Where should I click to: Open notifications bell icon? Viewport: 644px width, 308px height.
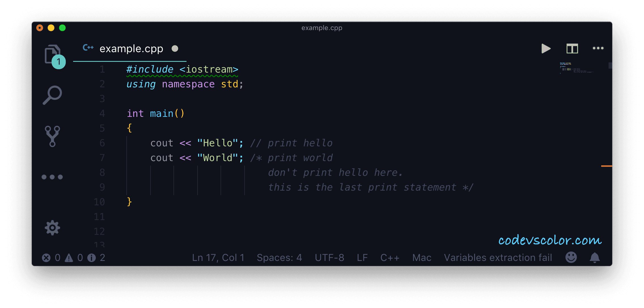[x=594, y=258]
